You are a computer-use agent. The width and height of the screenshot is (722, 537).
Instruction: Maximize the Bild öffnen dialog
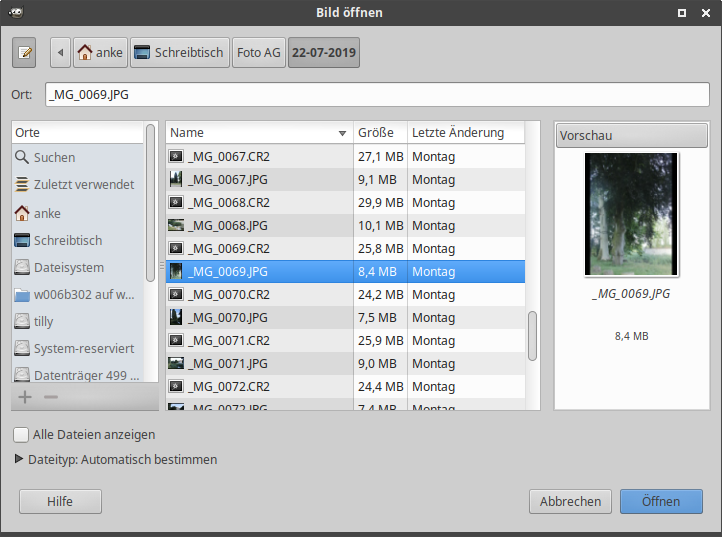point(682,13)
